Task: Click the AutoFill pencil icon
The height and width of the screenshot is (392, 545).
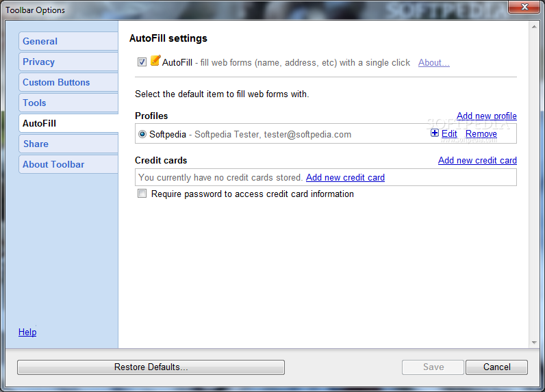Action: click(155, 61)
